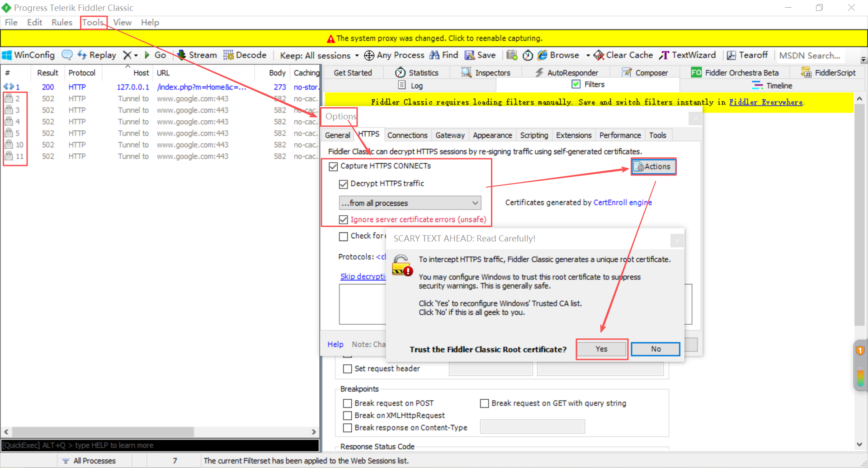Toggle Decrypt HTTPS traffic checkbox
The image size is (868, 468).
click(344, 184)
